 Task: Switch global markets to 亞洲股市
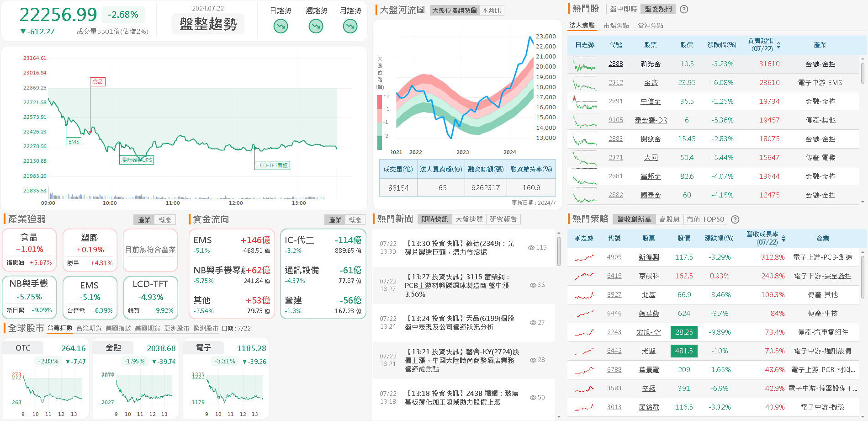tap(177, 328)
